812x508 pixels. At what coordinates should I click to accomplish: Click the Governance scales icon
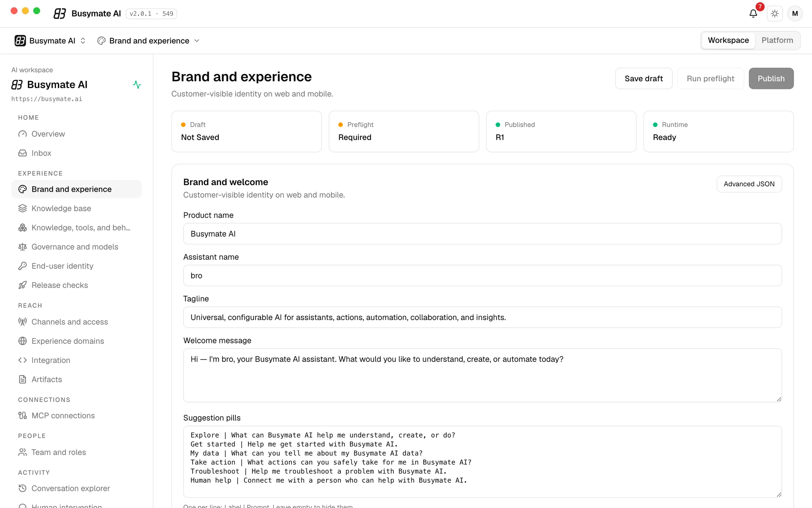(x=23, y=247)
